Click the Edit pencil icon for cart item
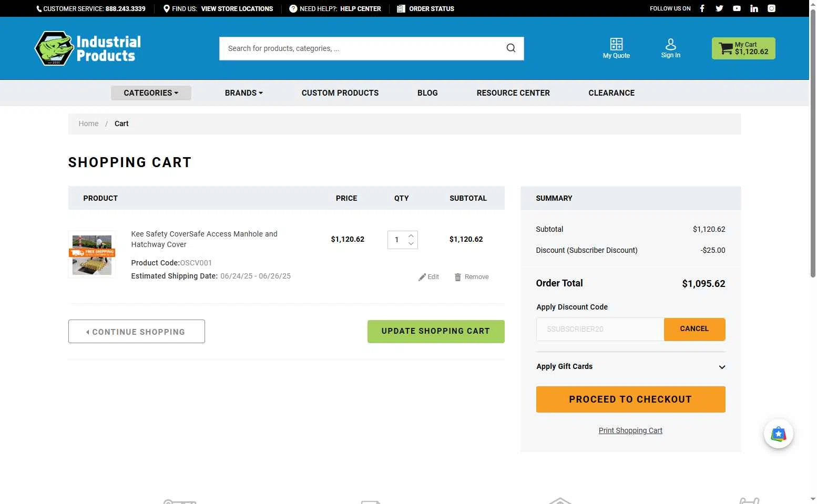Screen dimensions: 817x504 point(422,277)
